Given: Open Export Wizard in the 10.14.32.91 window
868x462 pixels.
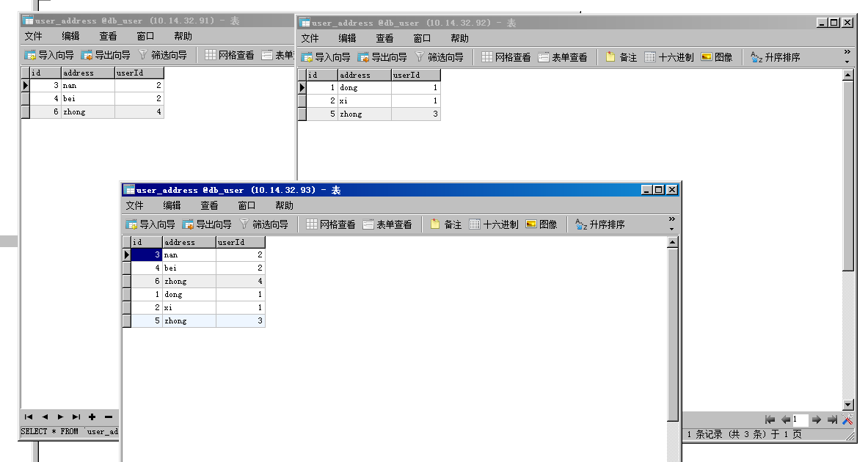Looking at the screenshot, I should click(106, 55).
